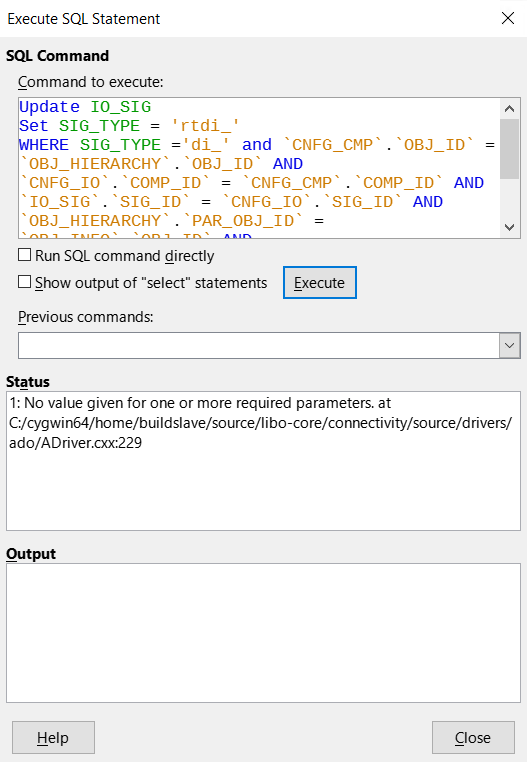Click inside the Previous commands field
This screenshot has width=527, height=762.
(259, 346)
